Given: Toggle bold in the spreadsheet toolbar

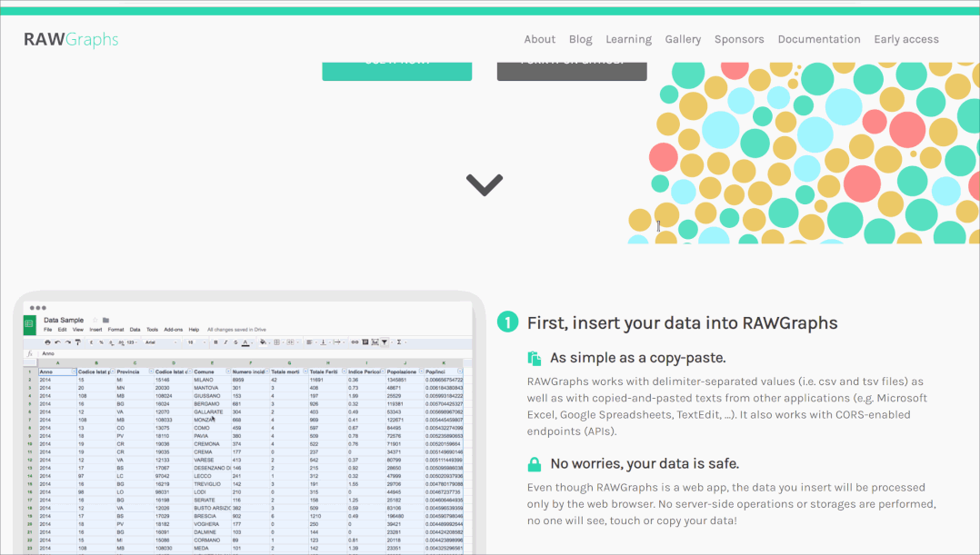Looking at the screenshot, I should 215,342.
